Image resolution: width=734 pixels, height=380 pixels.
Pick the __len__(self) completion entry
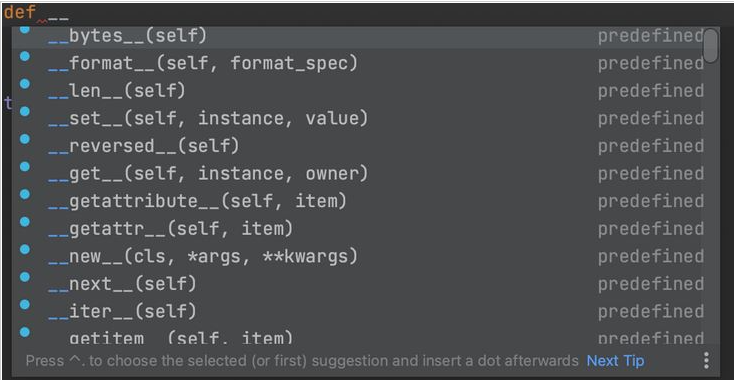pos(358,90)
